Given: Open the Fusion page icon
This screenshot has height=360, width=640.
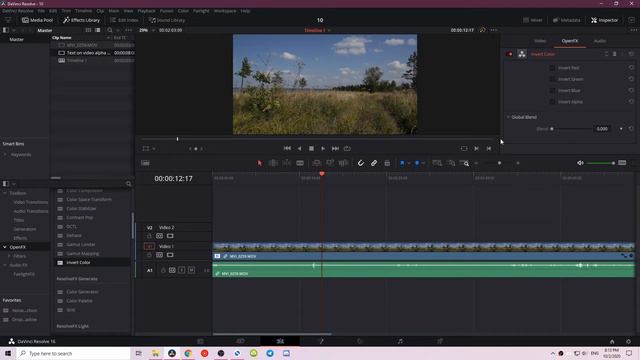Looking at the screenshot, I should (321, 341).
